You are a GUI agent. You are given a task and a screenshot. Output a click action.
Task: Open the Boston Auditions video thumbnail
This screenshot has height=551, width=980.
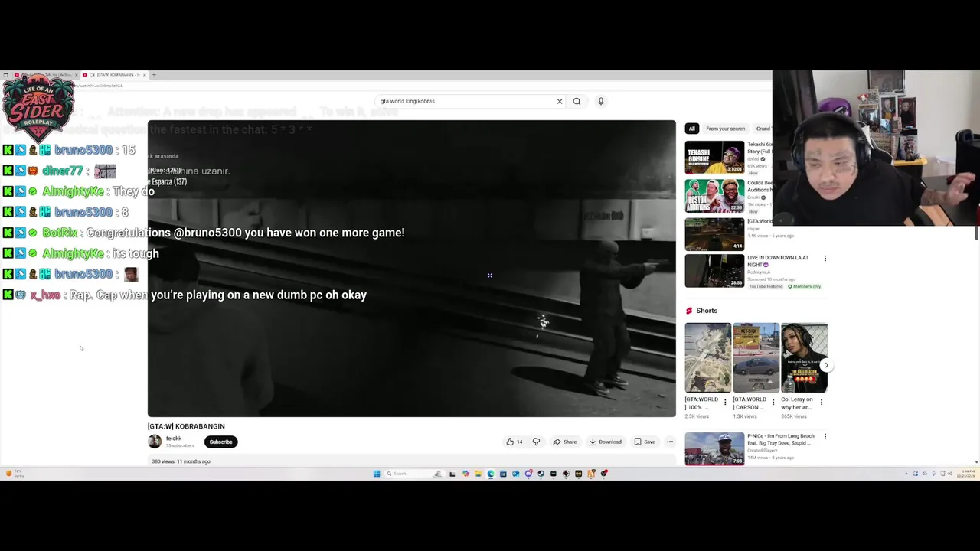(x=714, y=196)
